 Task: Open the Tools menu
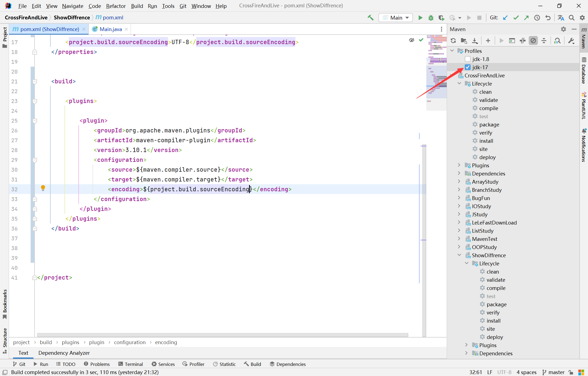point(168,6)
